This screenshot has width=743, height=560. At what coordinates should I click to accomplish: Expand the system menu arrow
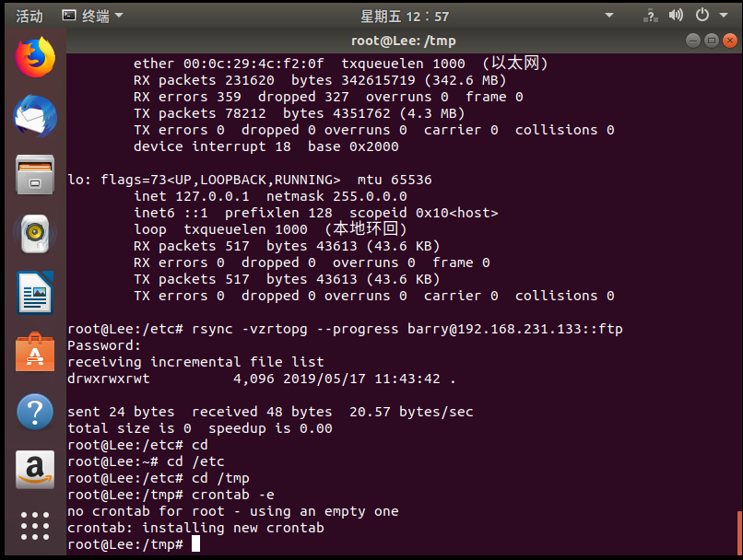(722, 16)
